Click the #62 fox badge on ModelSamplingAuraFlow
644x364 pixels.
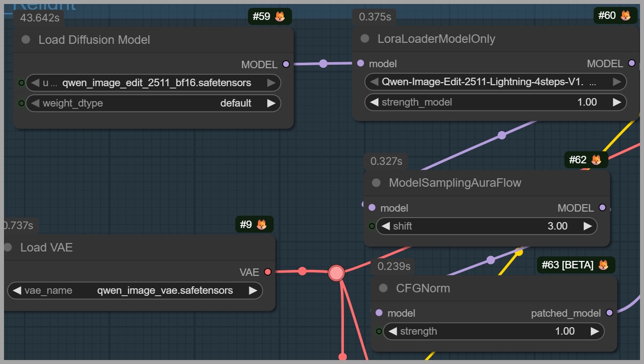click(x=586, y=160)
